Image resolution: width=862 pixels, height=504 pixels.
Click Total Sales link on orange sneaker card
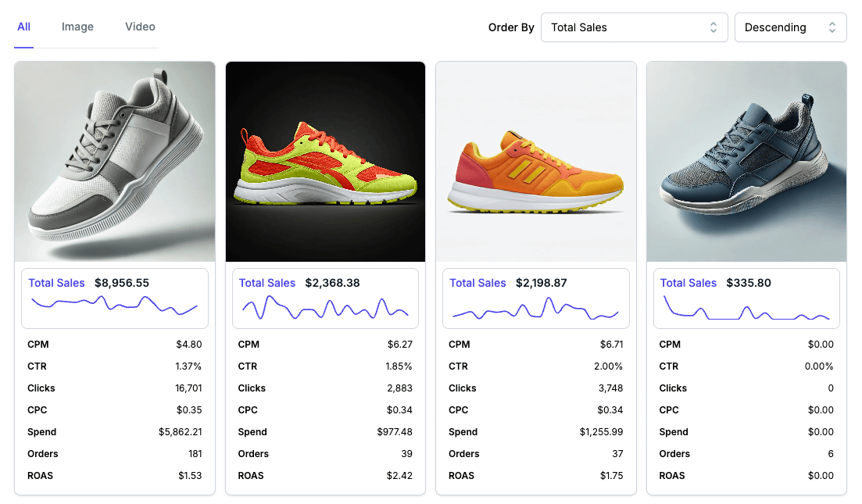tap(477, 283)
